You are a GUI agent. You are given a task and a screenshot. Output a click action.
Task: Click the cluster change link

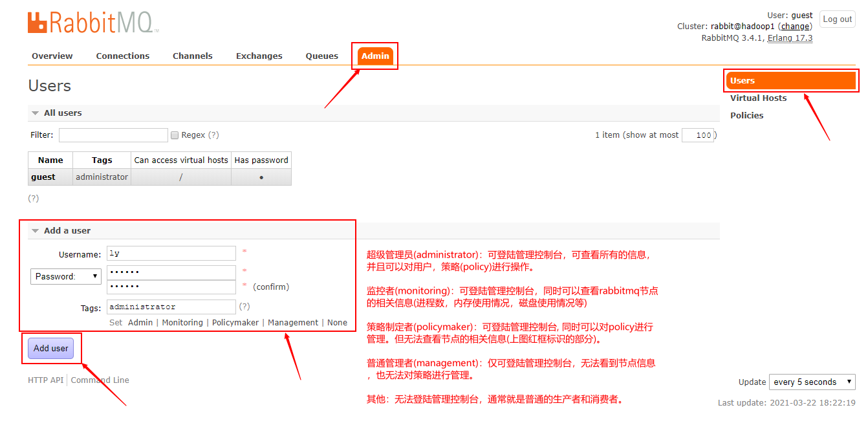[x=796, y=27]
